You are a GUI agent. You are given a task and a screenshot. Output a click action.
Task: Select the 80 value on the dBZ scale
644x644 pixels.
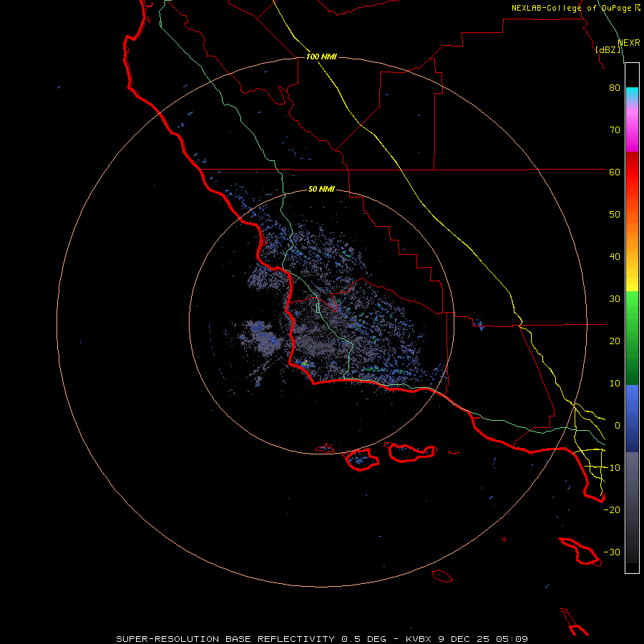(615, 87)
